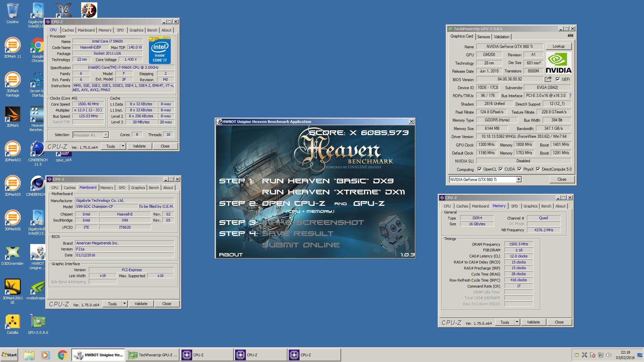Toggle the CUDA checkbox

click(501, 169)
